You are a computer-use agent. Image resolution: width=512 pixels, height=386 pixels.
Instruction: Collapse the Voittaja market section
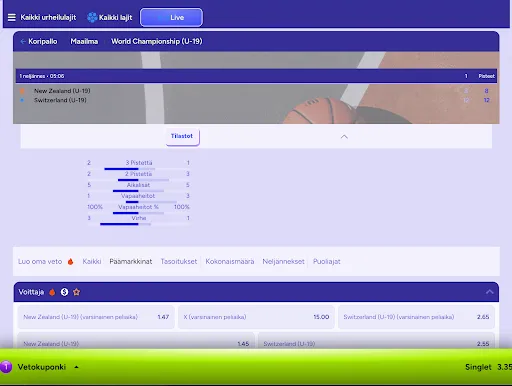(489, 292)
